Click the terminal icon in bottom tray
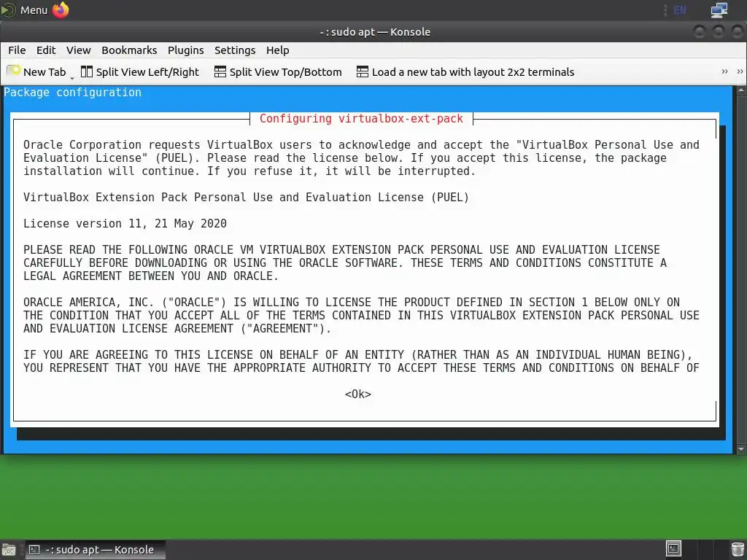This screenshot has width=747, height=560. point(673,548)
